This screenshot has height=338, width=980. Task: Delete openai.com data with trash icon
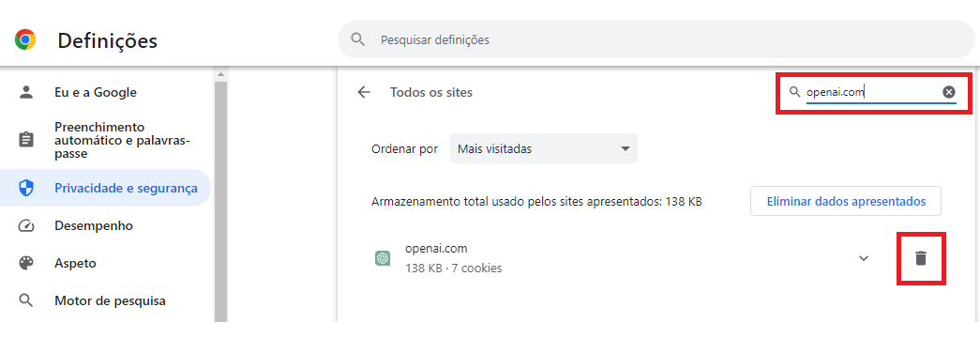pyautogui.click(x=921, y=258)
